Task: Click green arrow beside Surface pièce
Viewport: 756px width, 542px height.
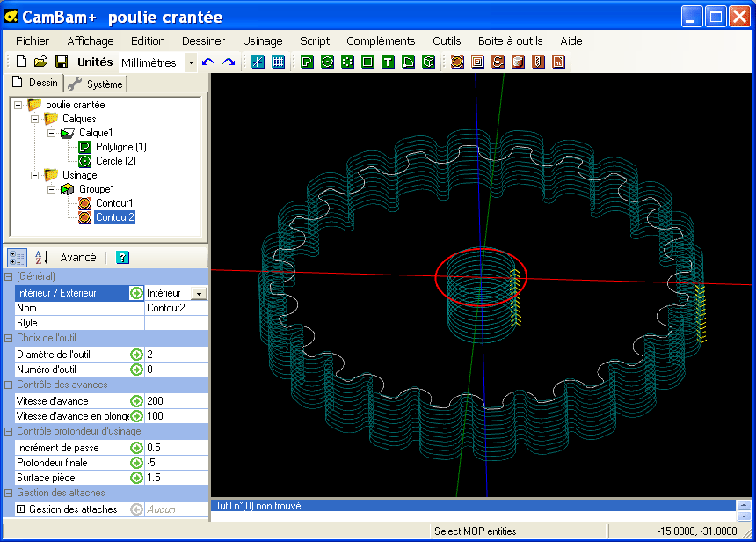Action: tap(136, 478)
